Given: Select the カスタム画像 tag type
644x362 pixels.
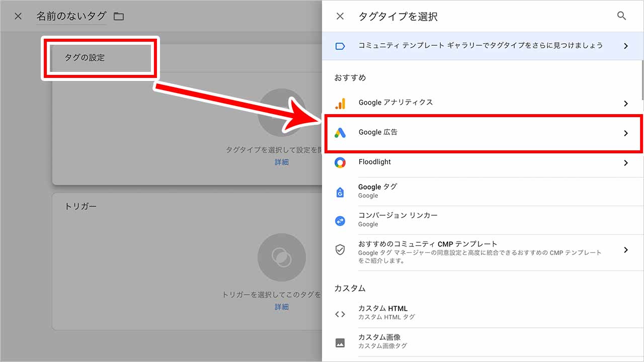Looking at the screenshot, I should 483,342.
